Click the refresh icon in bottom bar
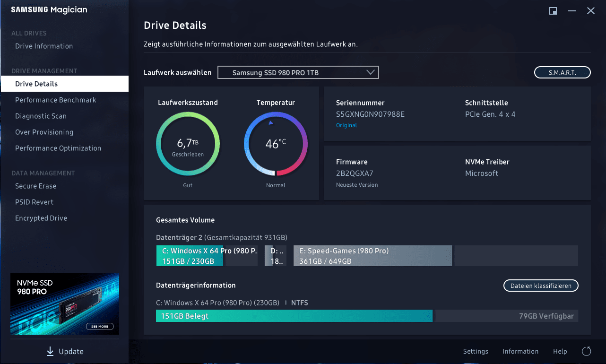 tap(587, 351)
